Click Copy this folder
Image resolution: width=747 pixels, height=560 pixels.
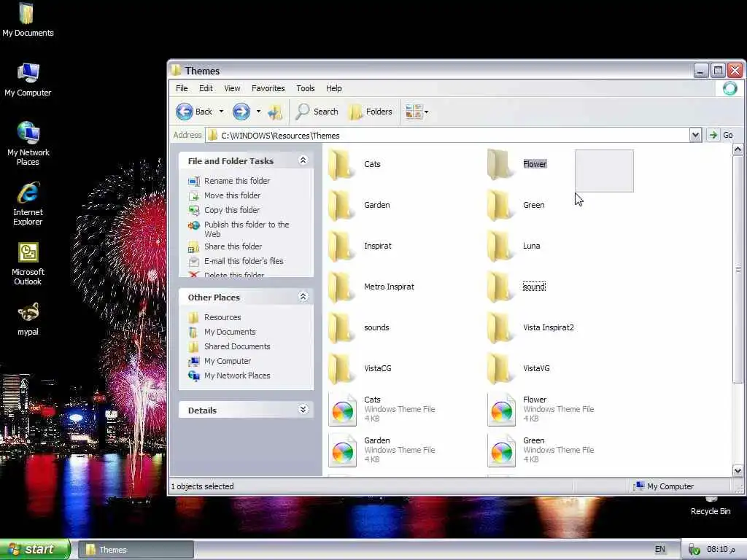click(x=224, y=210)
